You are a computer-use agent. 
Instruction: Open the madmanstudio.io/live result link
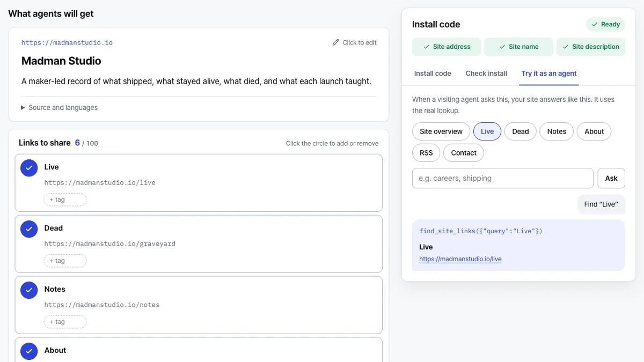tap(460, 259)
